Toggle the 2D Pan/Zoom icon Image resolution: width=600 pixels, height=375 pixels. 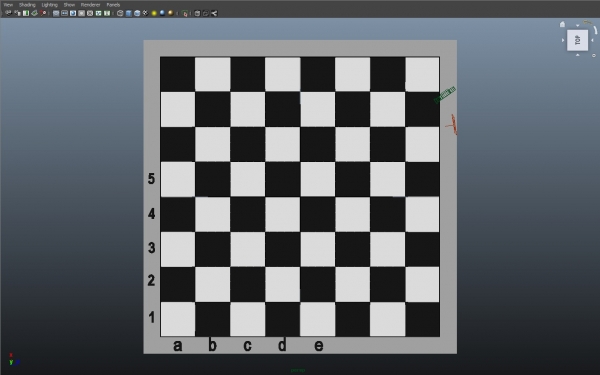(x=43, y=13)
